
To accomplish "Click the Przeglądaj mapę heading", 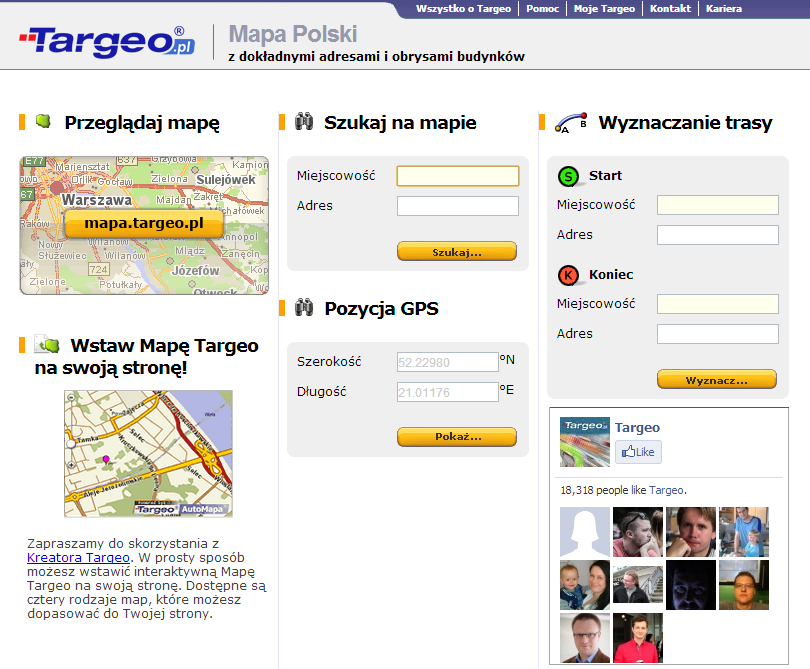I will coord(142,123).
